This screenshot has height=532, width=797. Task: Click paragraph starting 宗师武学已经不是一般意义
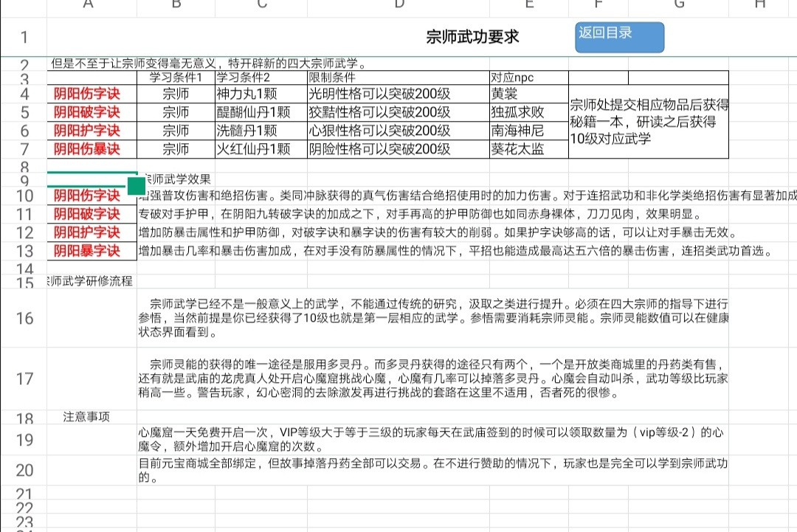433,318
